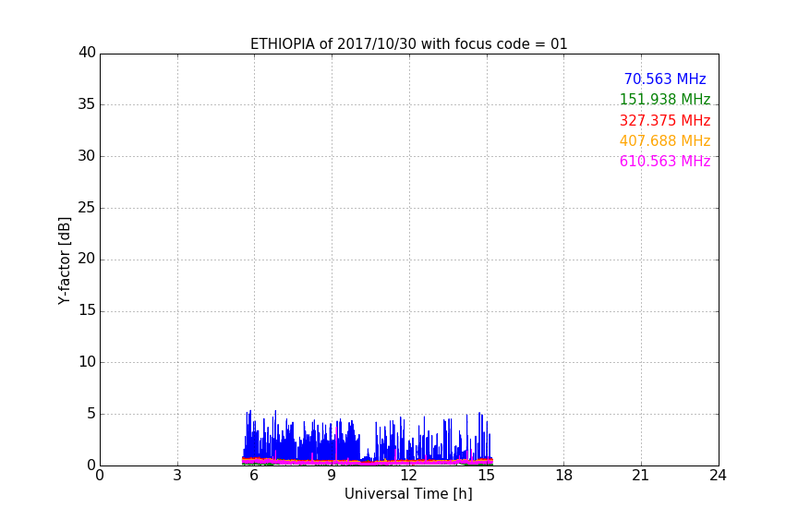This screenshot has height=532, width=798.
Task: Click the x-axis tick value 9
Action: coord(332,476)
